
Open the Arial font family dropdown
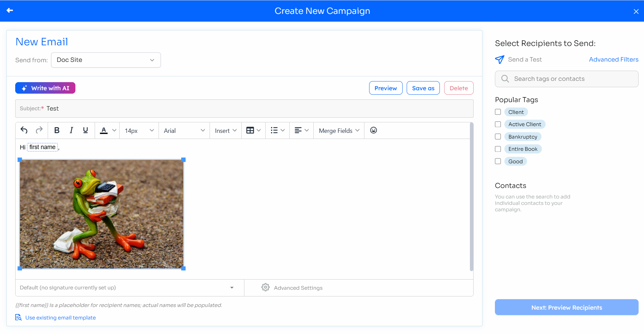pyautogui.click(x=184, y=130)
